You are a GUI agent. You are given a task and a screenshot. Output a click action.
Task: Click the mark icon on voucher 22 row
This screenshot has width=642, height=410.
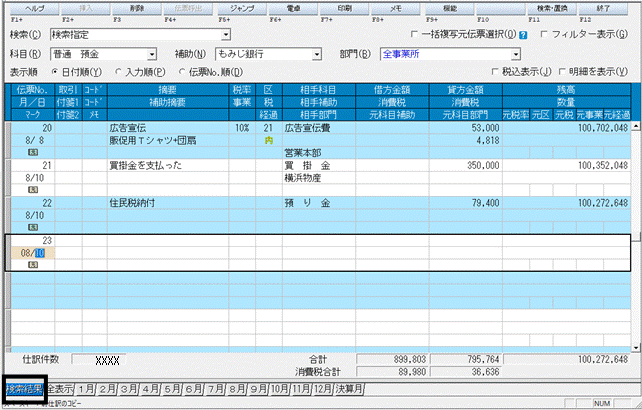coord(33,227)
